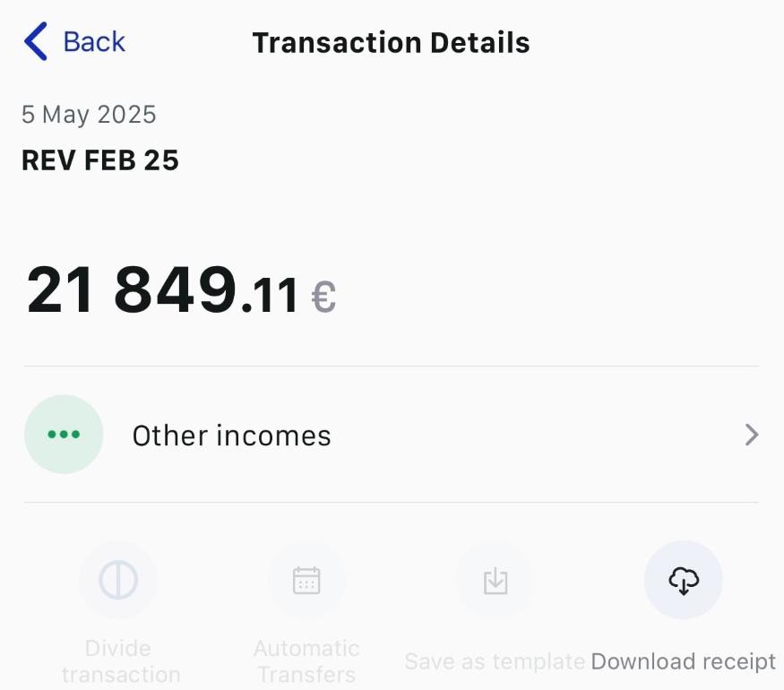Tap the green three-dots category icon

(x=64, y=435)
